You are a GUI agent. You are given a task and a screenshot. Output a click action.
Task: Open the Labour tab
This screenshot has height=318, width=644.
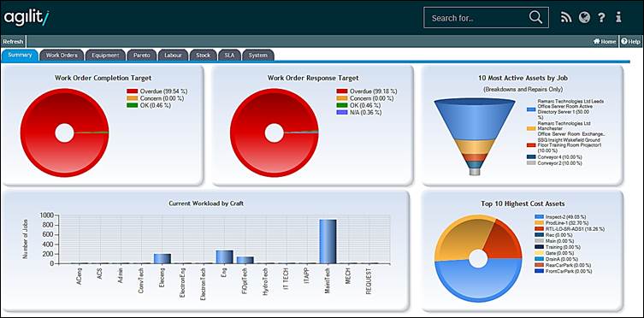point(173,55)
